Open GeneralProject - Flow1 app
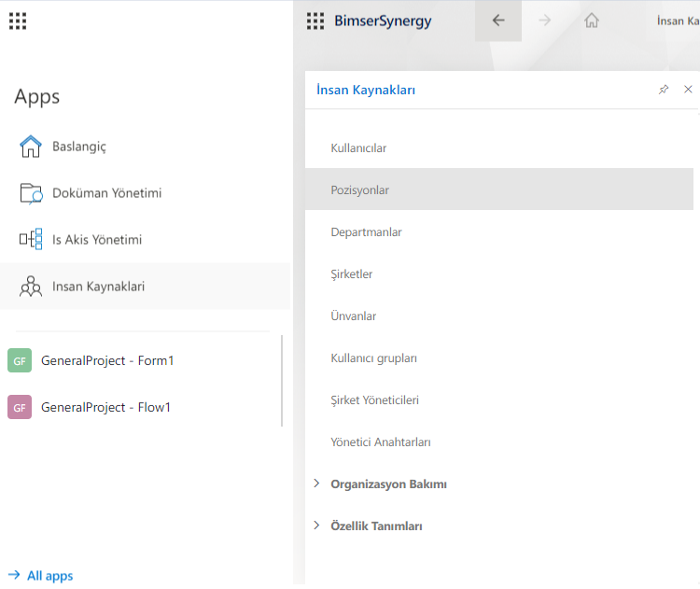This screenshot has height=589, width=700. point(105,407)
